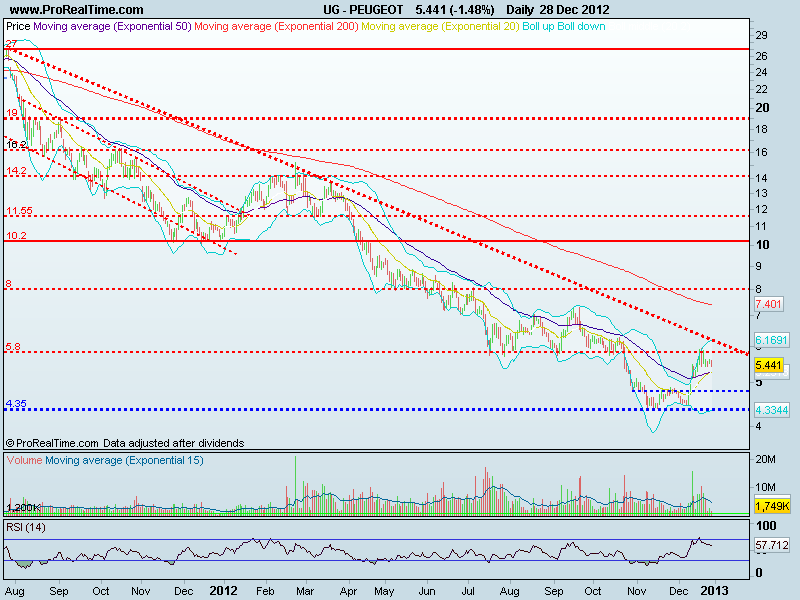Viewport: 800px width, 600px height.
Task: Click the 2013 year label on time axis
Action: pyautogui.click(x=714, y=591)
